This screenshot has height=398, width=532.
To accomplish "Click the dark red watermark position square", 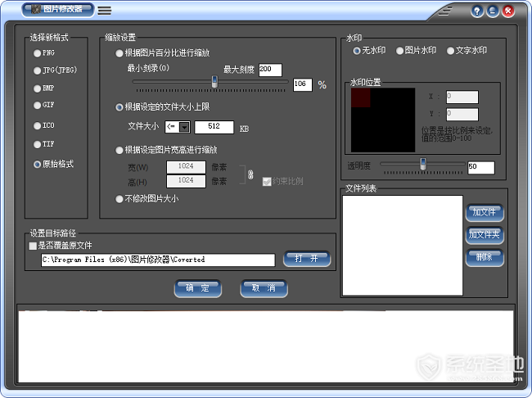I will 360,97.
